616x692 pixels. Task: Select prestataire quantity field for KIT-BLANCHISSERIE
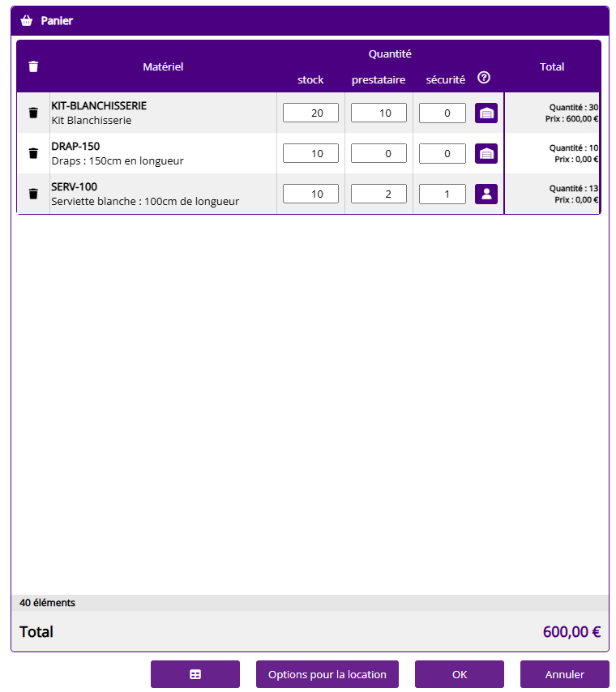pos(379,113)
